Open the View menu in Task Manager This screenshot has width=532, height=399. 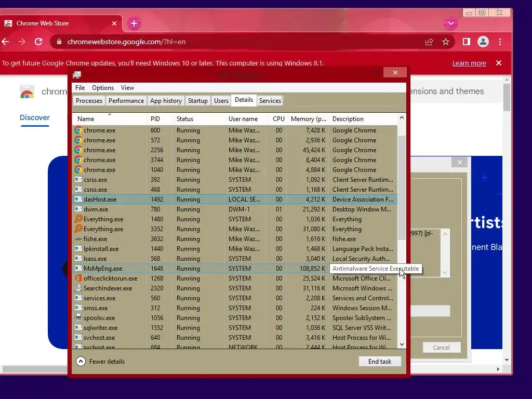tap(128, 88)
